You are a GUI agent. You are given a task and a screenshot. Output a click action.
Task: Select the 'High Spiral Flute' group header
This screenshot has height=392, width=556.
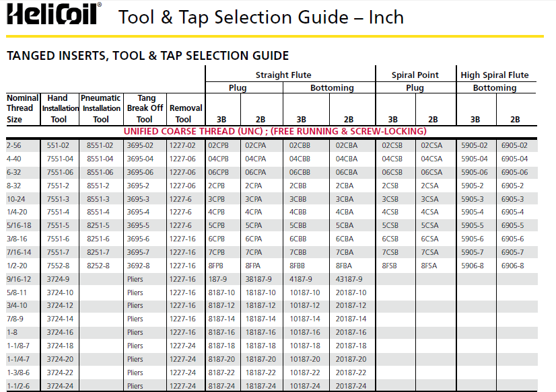pyautogui.click(x=495, y=75)
